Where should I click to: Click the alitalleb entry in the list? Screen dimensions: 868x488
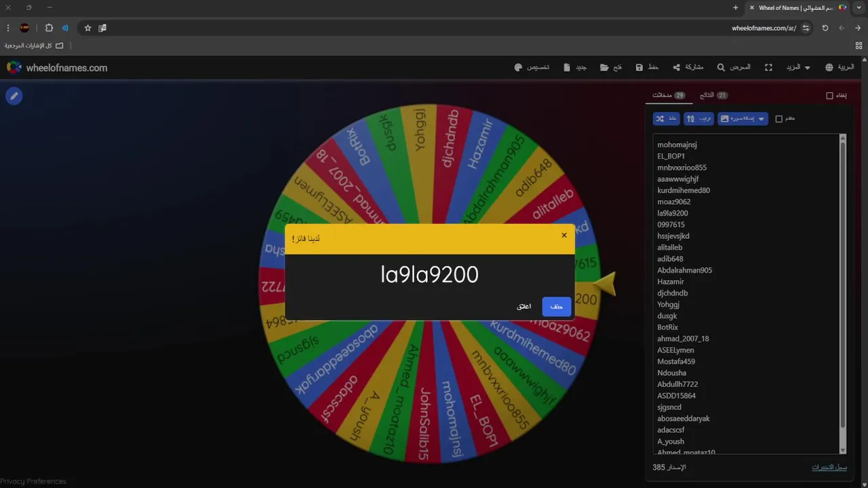669,247
